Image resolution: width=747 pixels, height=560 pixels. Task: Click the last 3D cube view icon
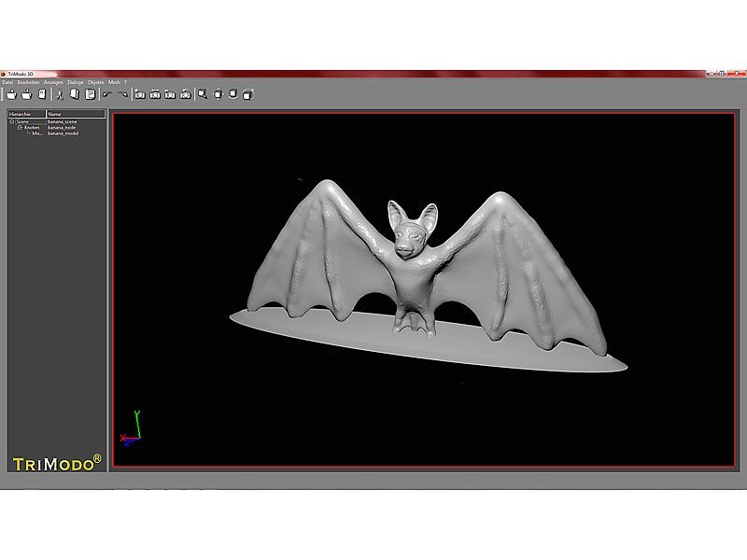tap(248, 94)
